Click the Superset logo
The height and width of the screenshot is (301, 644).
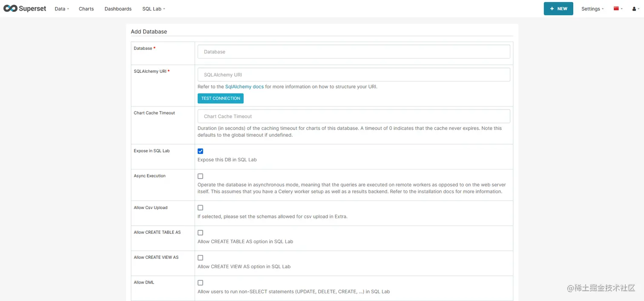(x=25, y=9)
